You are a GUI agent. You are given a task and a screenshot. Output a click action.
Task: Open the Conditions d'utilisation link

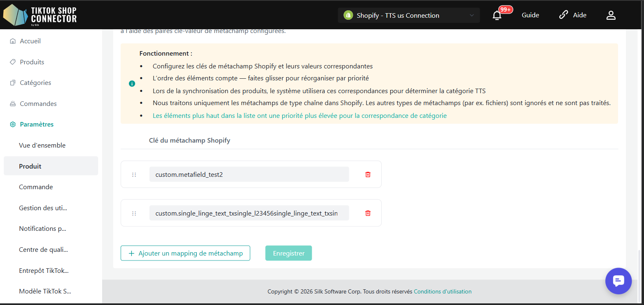442,291
